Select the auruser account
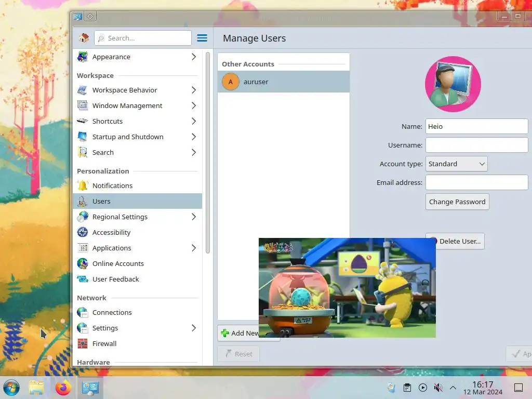This screenshot has width=532, height=399. (283, 82)
